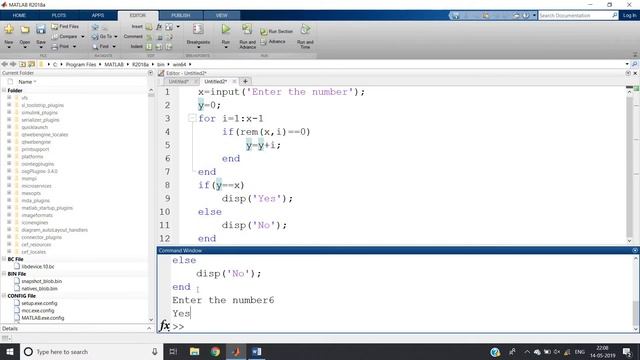The width and height of the screenshot is (640, 360).
Task: Click the Run and Advance icon
Action: click(x=247, y=29)
